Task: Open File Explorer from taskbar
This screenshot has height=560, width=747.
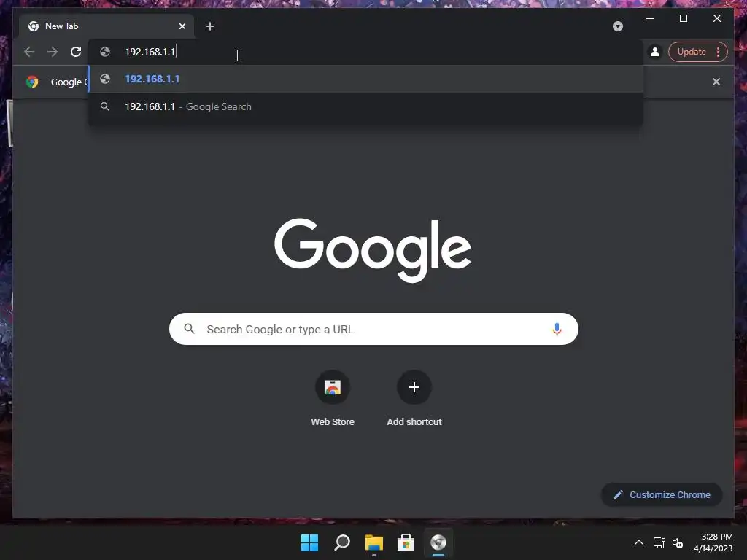Action: pyautogui.click(x=374, y=542)
